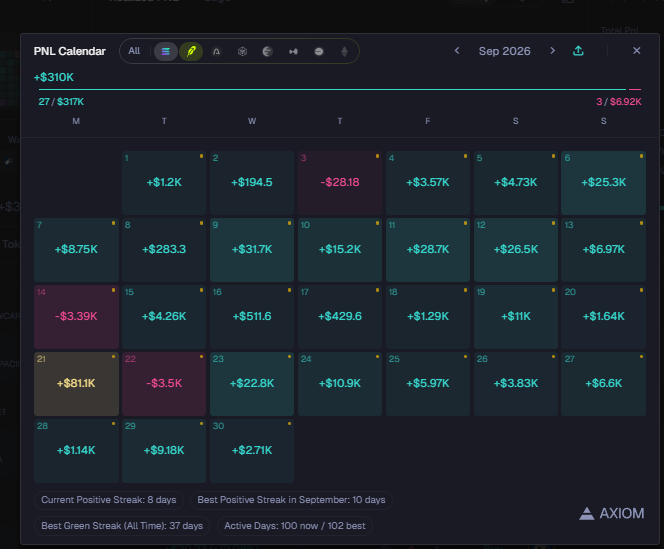Viewport: 664px width, 549px height.
Task: Toggle the circle-with-bar chain filter icon
Action: point(319,52)
